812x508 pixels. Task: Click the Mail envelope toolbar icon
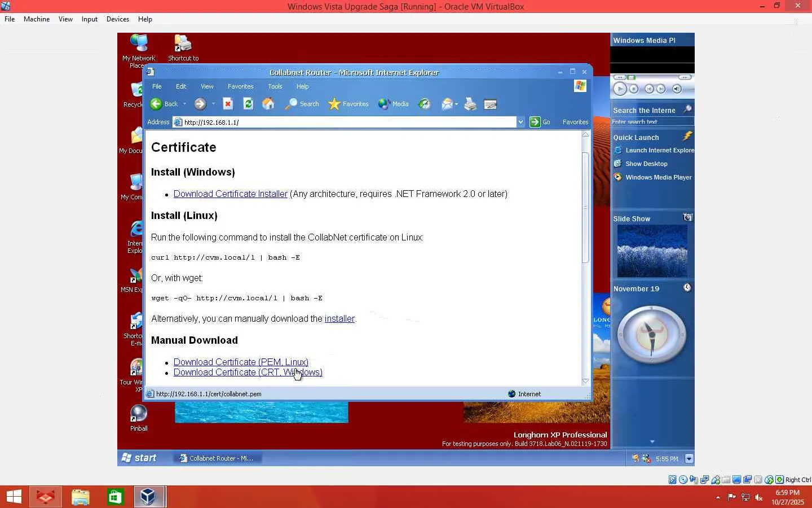click(447, 104)
